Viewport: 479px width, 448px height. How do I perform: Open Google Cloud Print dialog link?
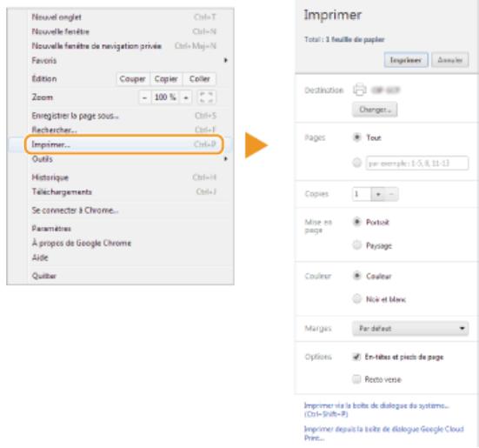click(383, 433)
